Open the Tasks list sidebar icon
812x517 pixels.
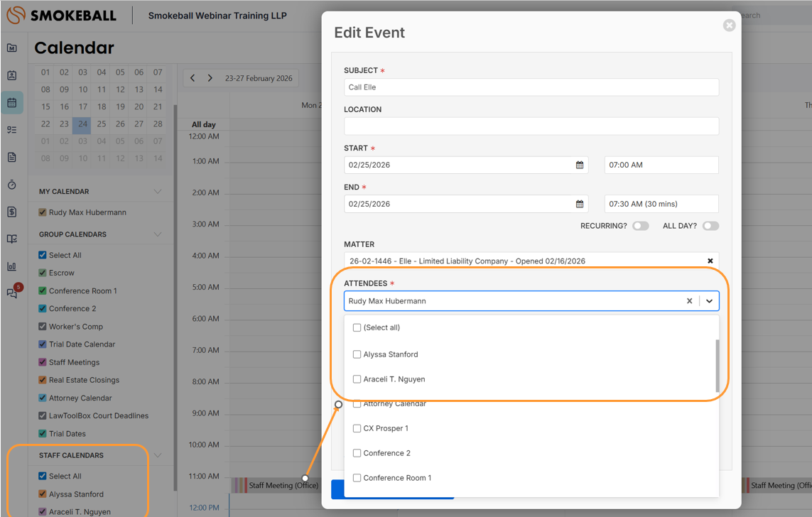point(12,130)
